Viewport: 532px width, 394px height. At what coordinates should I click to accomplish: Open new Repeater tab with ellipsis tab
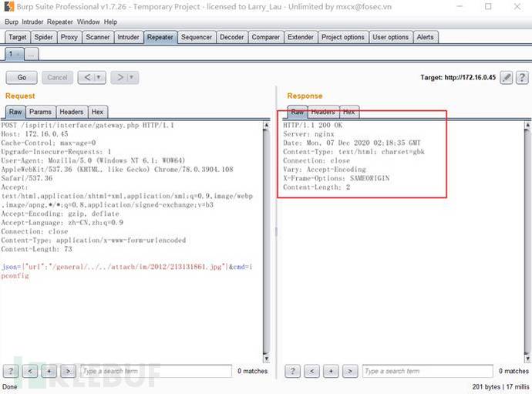coord(32,54)
